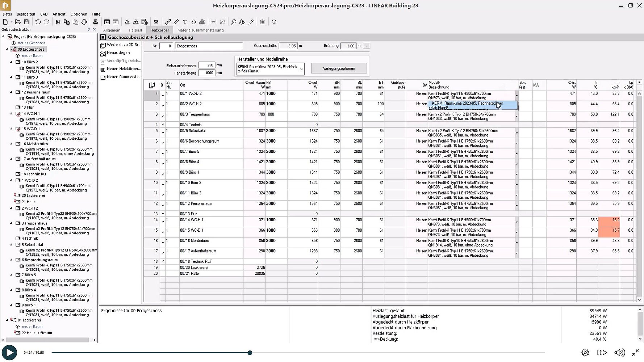Select the text T tool icon

(185, 22)
